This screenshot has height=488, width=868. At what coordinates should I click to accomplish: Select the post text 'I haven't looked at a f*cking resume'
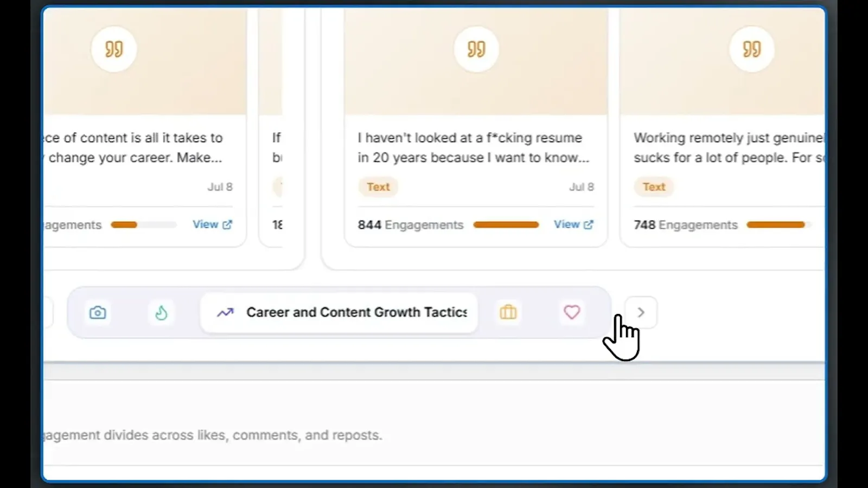(470, 138)
